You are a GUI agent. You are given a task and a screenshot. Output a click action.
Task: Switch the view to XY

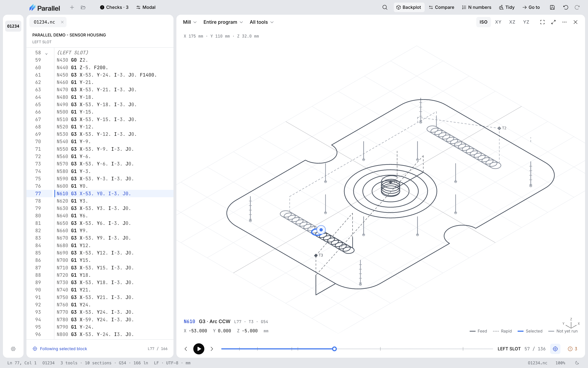[x=498, y=22]
